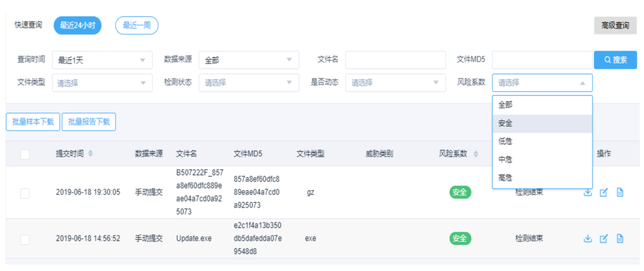Click edit icon for the gz file row
644x271 pixels.
(x=604, y=192)
